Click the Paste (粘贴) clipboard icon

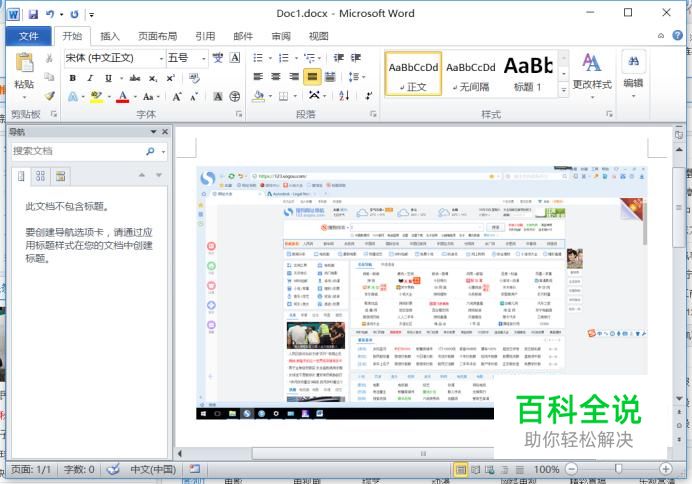point(24,62)
